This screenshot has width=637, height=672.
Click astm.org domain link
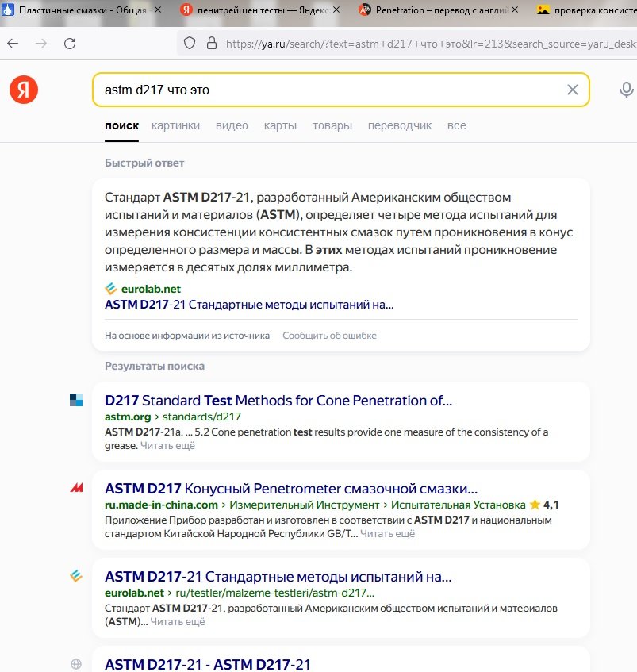point(128,417)
